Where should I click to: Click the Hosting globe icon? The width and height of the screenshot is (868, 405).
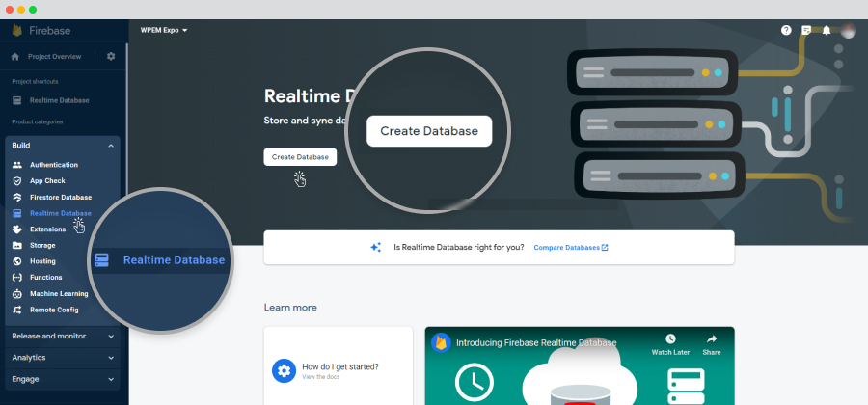click(17, 261)
